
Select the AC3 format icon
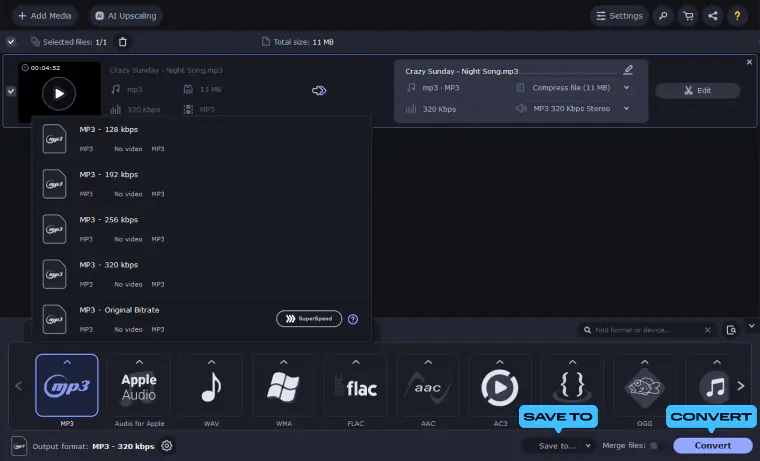pos(500,388)
